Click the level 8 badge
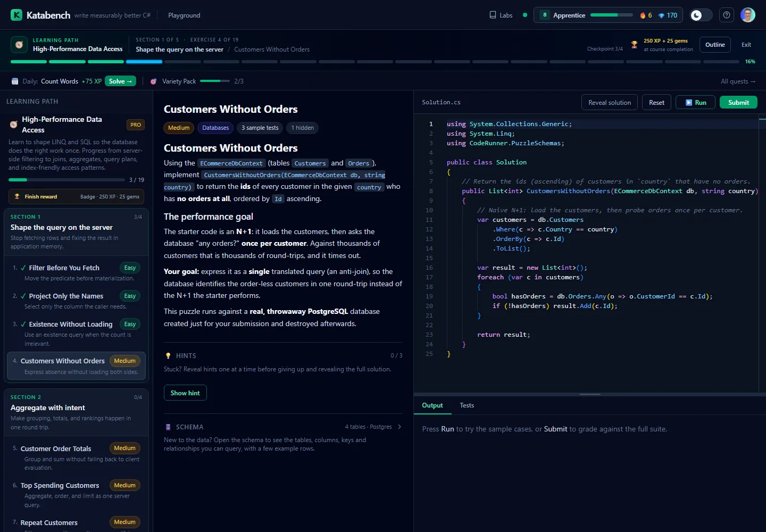This screenshot has width=766, height=532. coord(545,15)
